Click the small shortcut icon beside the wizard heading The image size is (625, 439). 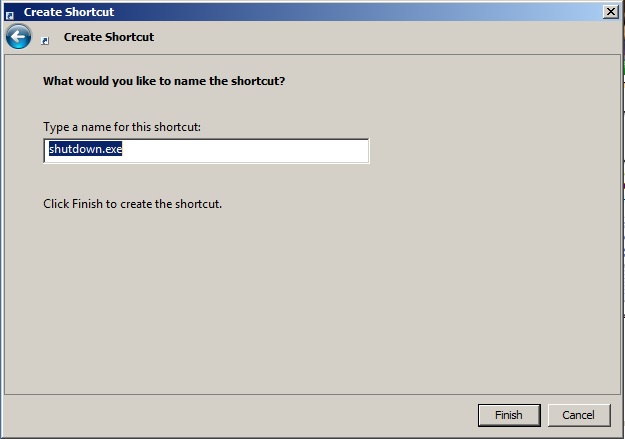(x=45, y=40)
